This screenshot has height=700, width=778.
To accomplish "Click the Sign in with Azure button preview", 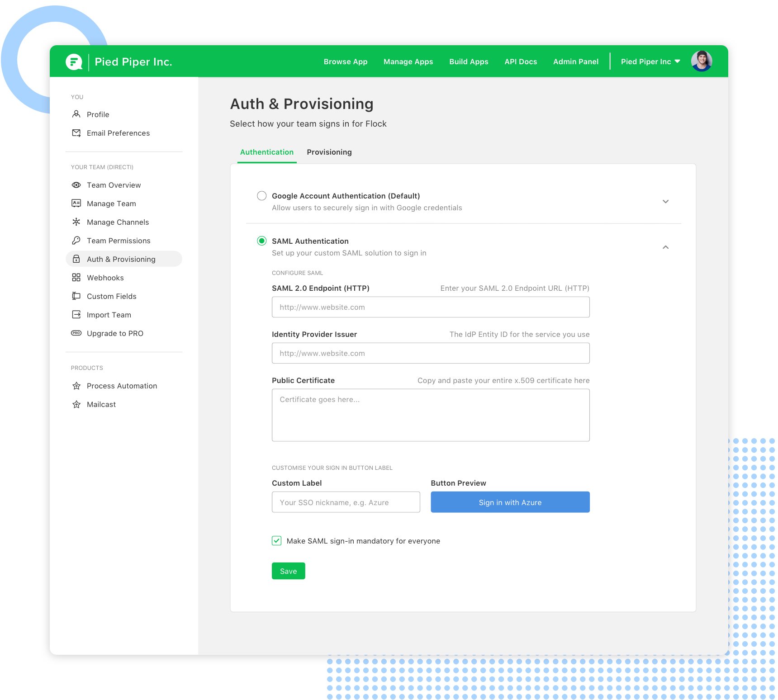I will (510, 502).
